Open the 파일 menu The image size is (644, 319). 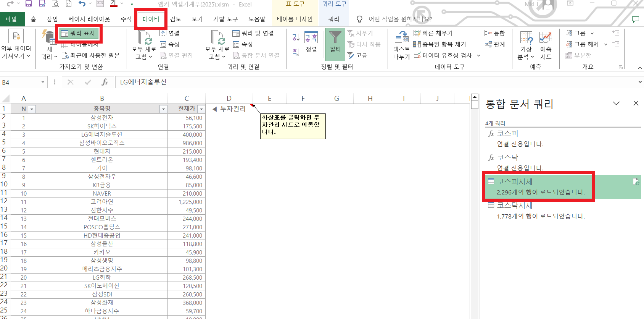(x=11, y=19)
